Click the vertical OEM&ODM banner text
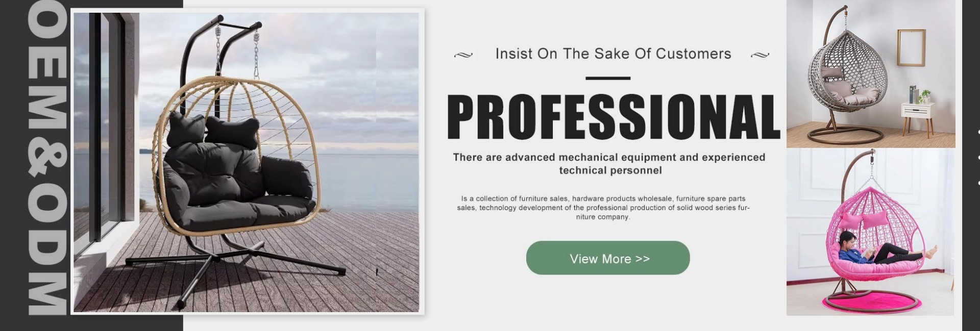Image resolution: width=980 pixels, height=331 pixels. (47, 158)
